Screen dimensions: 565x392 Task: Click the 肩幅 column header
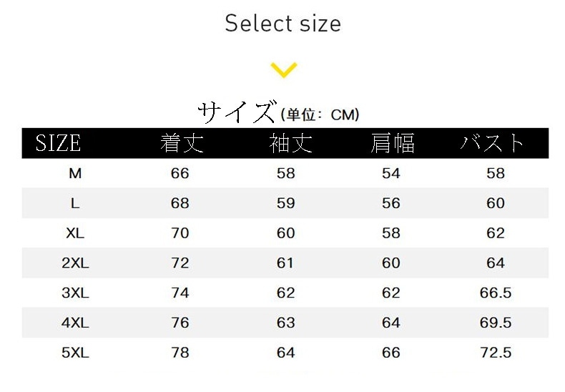393,143
